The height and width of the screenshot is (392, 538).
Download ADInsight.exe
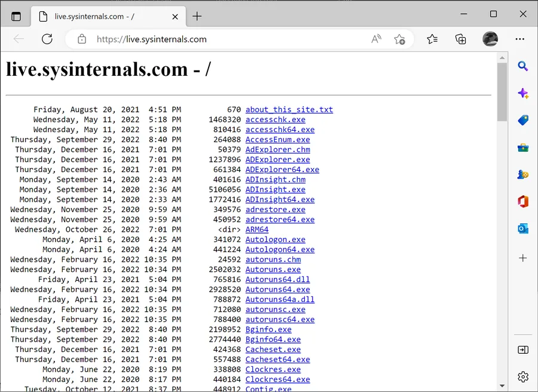coord(275,189)
